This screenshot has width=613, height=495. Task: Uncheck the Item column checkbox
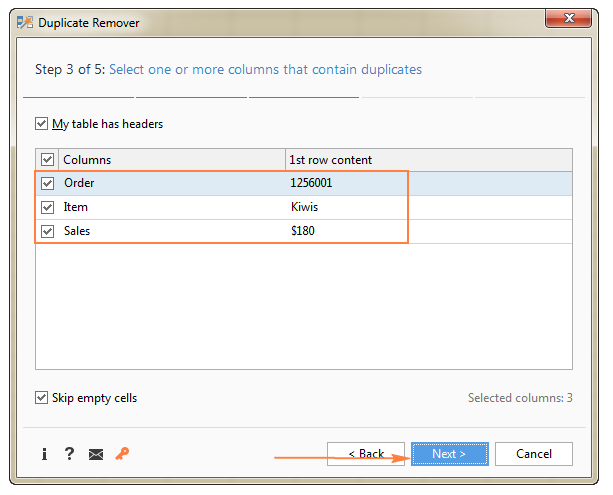click(x=47, y=208)
